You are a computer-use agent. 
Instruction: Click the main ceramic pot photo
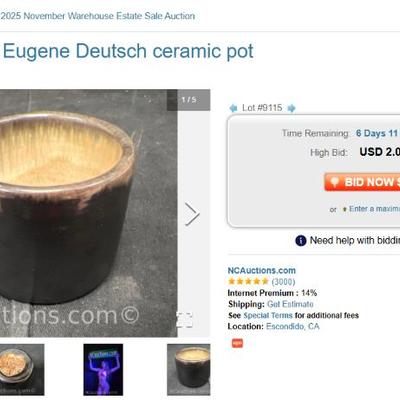[x=89, y=213]
